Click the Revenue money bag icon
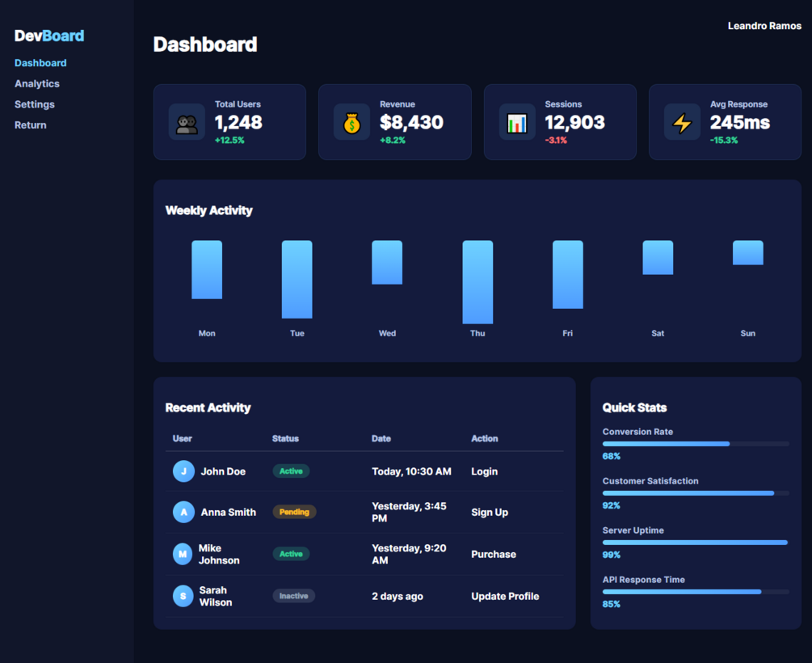This screenshot has width=812, height=663. tap(351, 122)
